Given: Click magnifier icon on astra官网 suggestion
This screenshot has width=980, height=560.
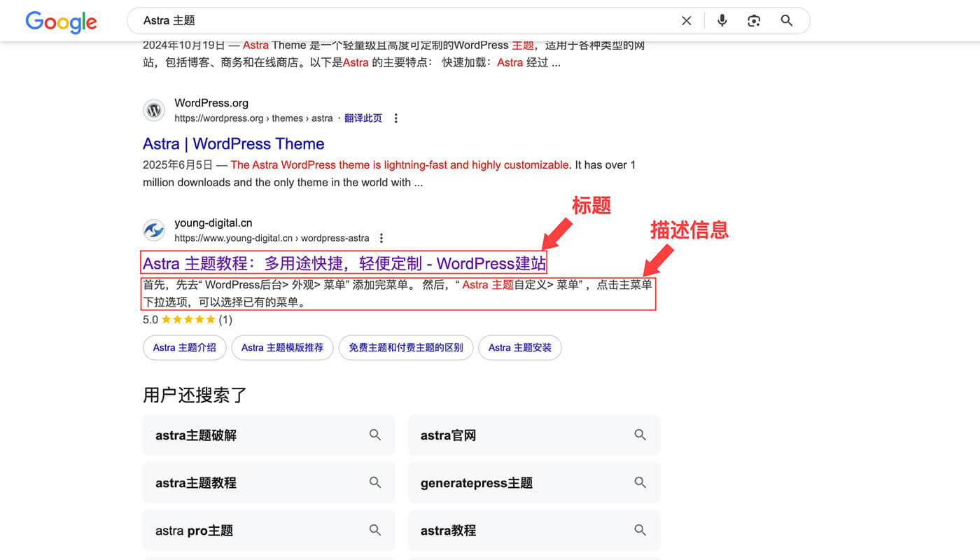Looking at the screenshot, I should 640,435.
